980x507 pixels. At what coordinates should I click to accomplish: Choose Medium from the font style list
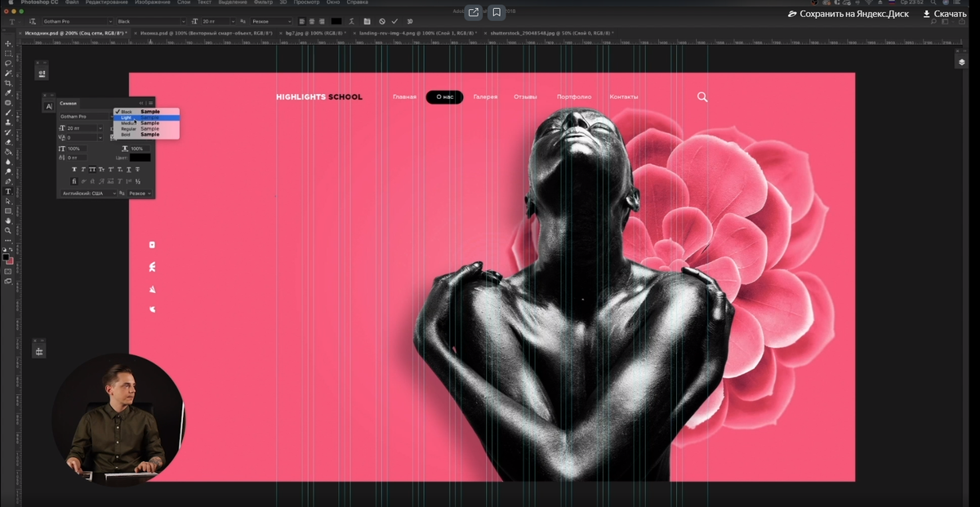pyautogui.click(x=146, y=123)
